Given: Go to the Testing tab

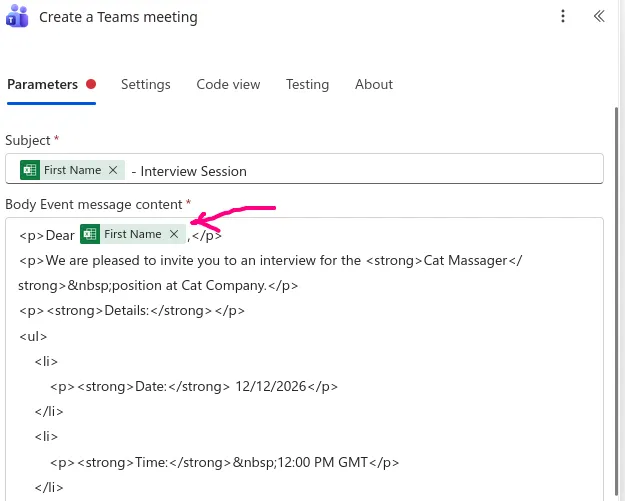Looking at the screenshot, I should click(x=307, y=84).
